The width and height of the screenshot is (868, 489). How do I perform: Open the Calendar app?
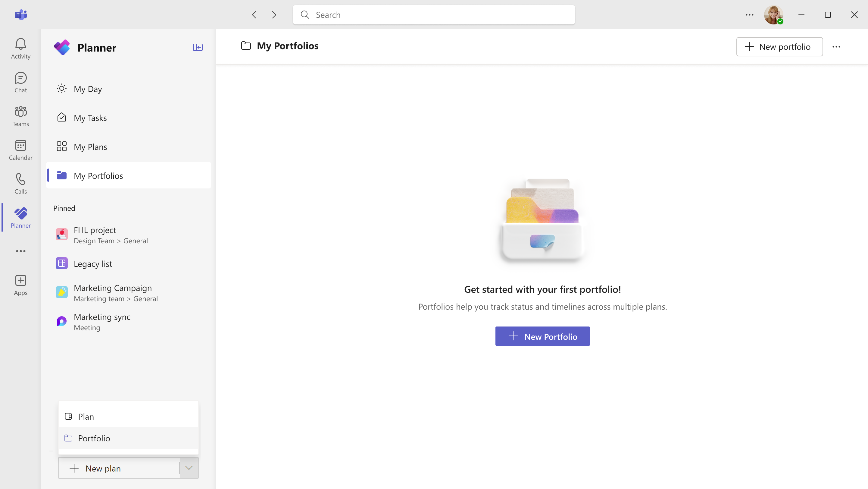click(x=20, y=150)
